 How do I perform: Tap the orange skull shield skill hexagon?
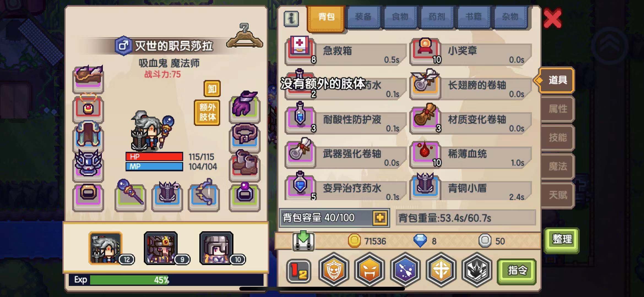[x=334, y=270]
